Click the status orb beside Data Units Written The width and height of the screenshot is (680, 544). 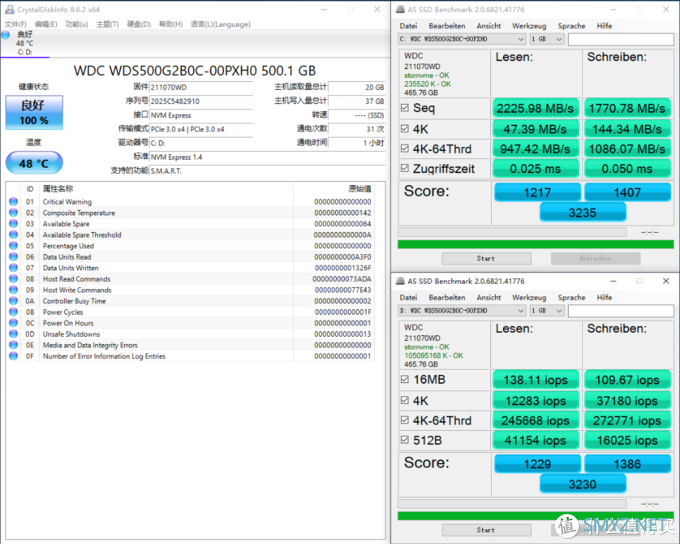click(13, 268)
